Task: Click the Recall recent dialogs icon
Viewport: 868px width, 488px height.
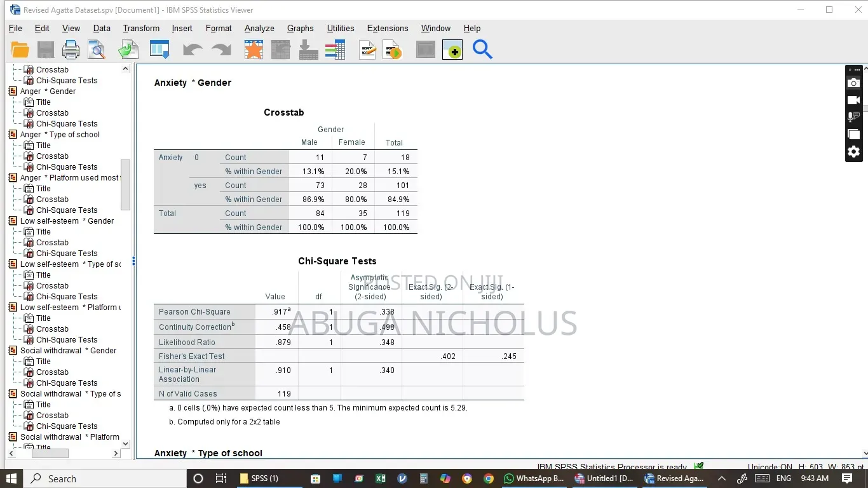Action: 159,50
